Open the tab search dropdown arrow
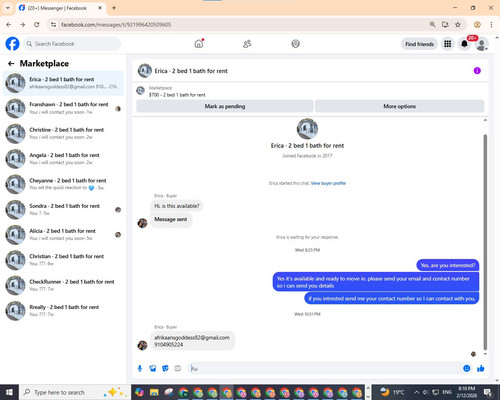500x400 pixels. click(8, 8)
